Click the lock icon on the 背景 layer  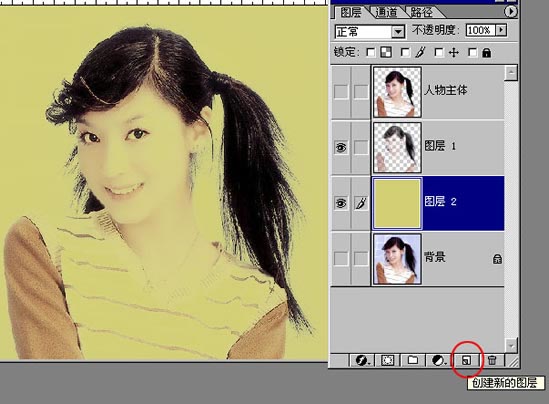pos(497,259)
